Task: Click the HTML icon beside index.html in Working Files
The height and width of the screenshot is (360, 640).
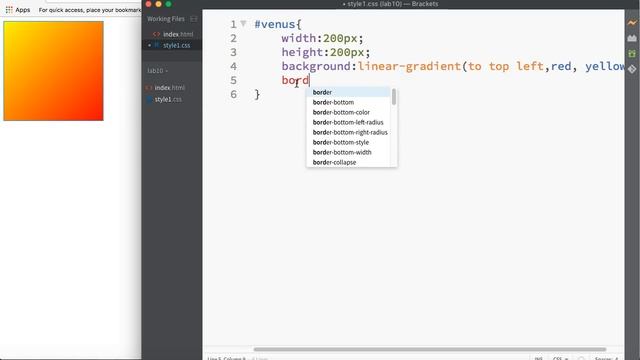Action: pos(156,34)
